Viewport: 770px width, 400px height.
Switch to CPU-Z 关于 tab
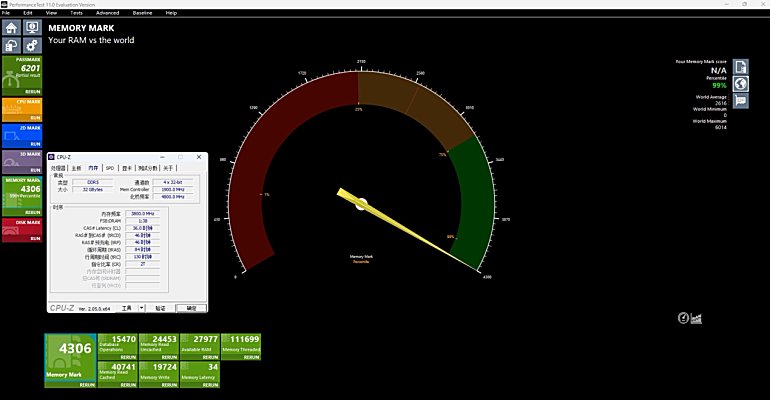click(x=168, y=168)
